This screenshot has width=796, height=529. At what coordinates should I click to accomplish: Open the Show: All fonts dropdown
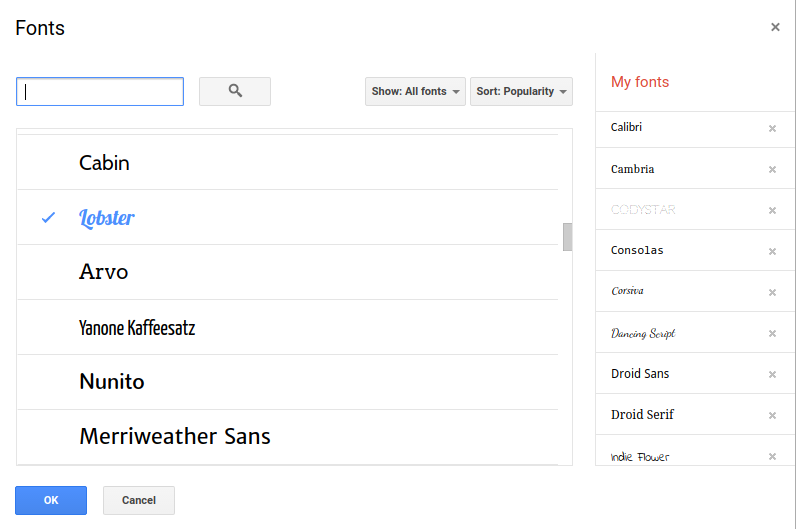[x=415, y=91]
